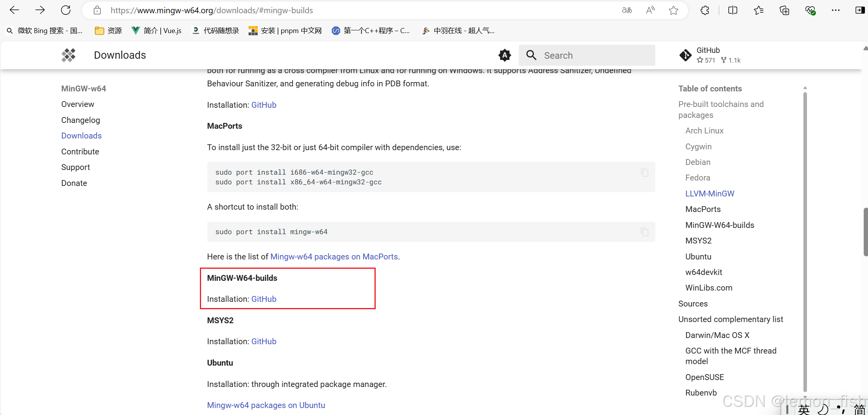
Task: Copy the 'sudo port install mingw-w64' code
Action: [644, 232]
